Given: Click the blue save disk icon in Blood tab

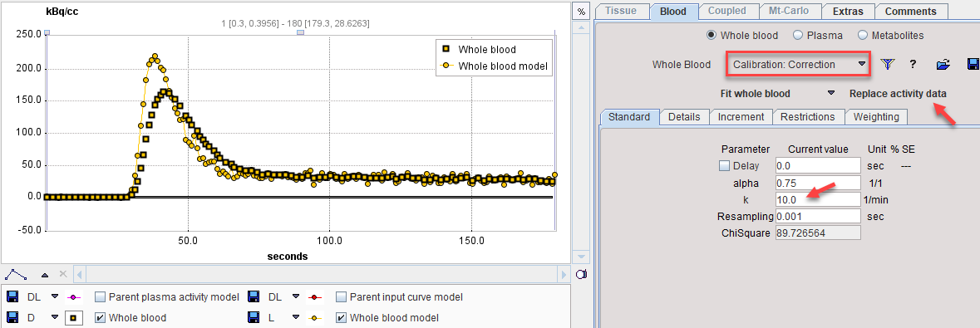Looking at the screenshot, I should pyautogui.click(x=973, y=64).
